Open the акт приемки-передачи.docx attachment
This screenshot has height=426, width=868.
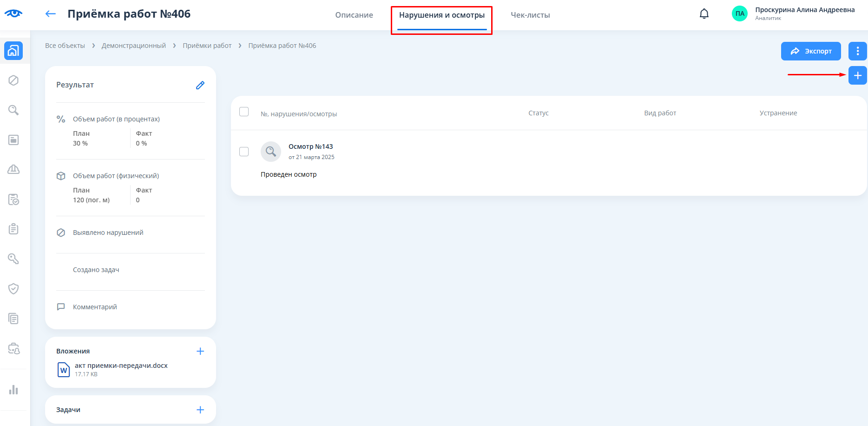pyautogui.click(x=121, y=366)
